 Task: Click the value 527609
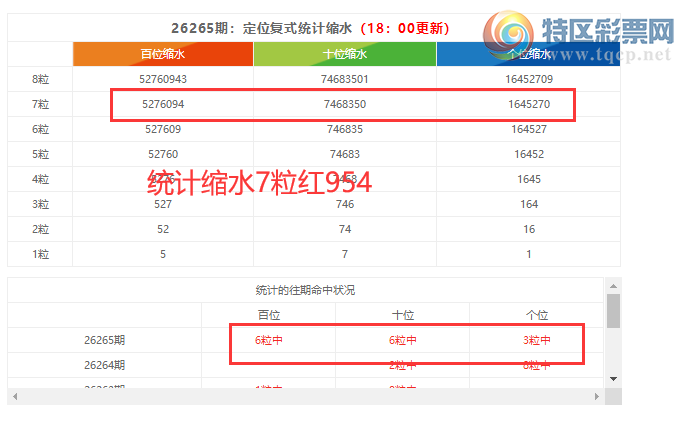pos(163,130)
